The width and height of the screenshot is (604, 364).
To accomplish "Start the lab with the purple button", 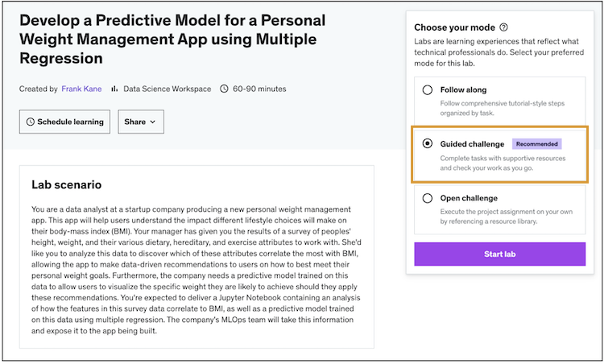I will [x=499, y=254].
